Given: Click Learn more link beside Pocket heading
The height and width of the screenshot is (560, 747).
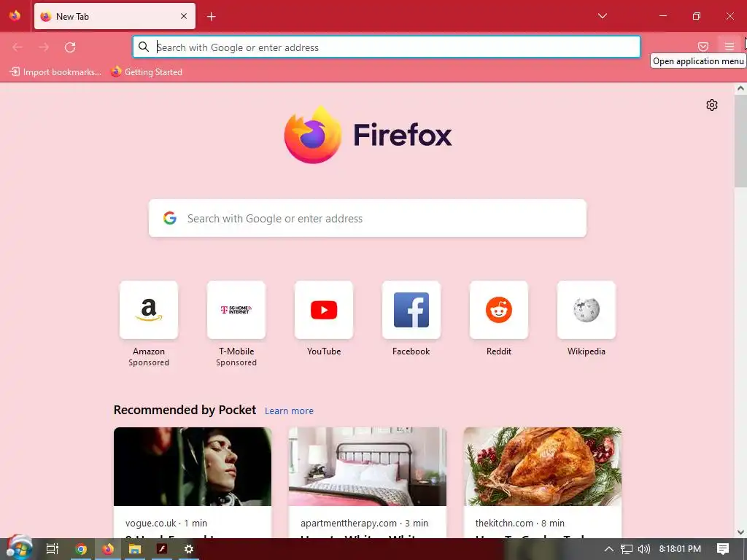Looking at the screenshot, I should pyautogui.click(x=289, y=411).
